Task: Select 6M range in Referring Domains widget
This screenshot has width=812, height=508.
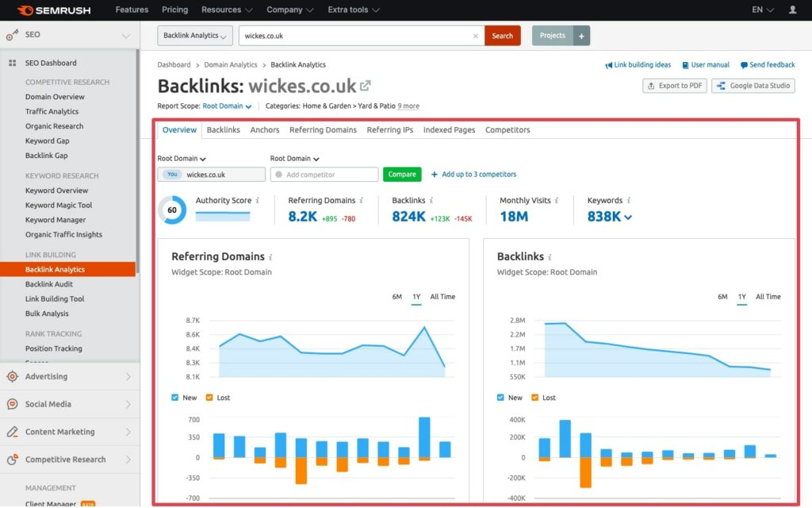Action: point(396,297)
